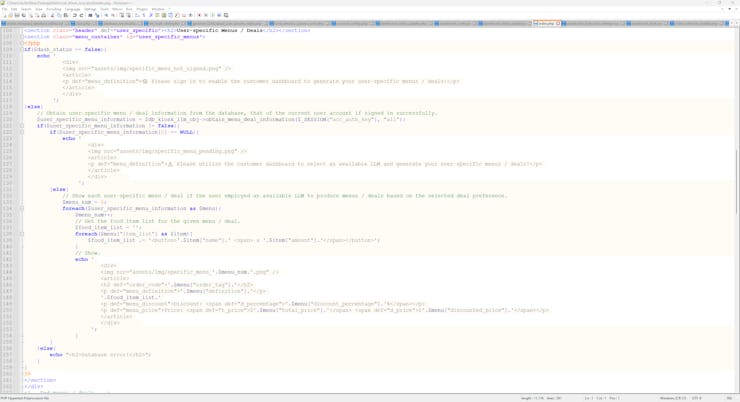Collapse the <?php block fold marker
The width and height of the screenshot is (740, 402).
pos(22,43)
